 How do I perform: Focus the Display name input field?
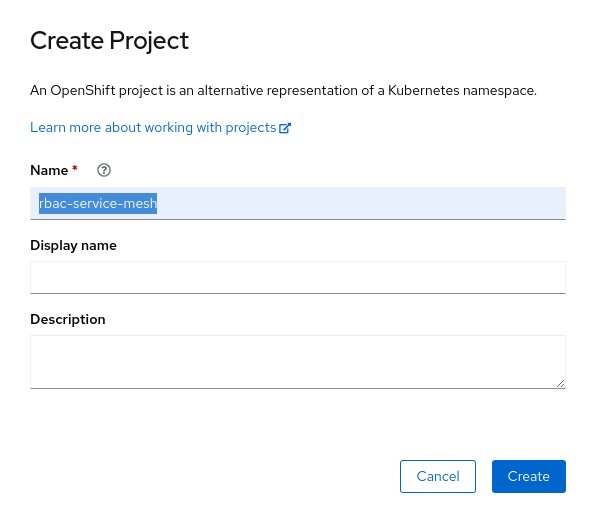click(298, 277)
